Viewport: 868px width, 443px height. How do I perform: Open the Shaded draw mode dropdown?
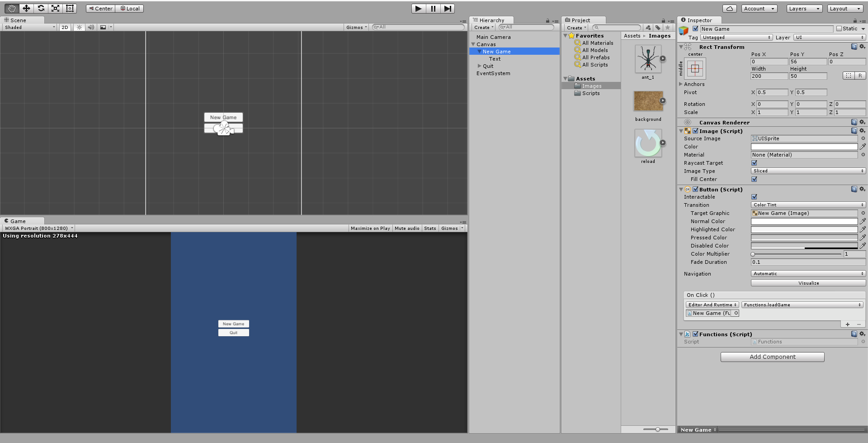click(28, 27)
